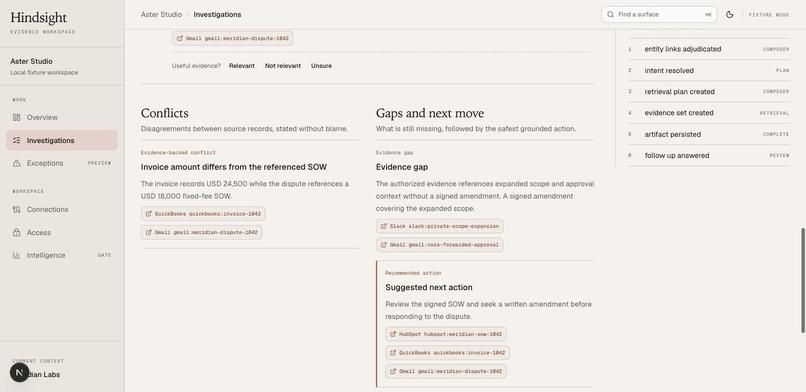Click the Intelligence bar chart icon
The width and height of the screenshot is (806, 392).
click(16, 255)
